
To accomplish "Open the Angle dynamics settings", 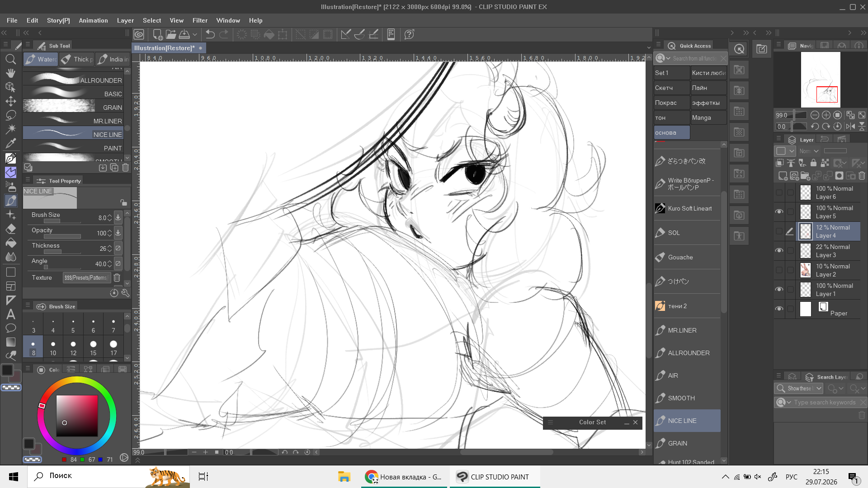I will pyautogui.click(x=118, y=264).
